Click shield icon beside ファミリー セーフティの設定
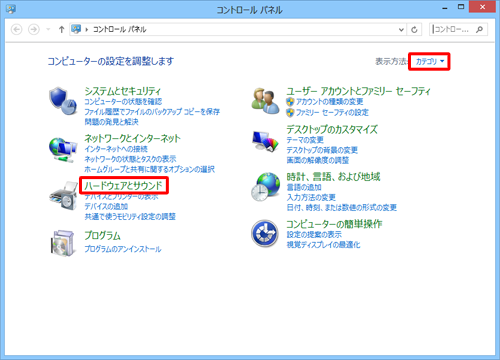This screenshot has height=360, width=500. click(x=290, y=113)
